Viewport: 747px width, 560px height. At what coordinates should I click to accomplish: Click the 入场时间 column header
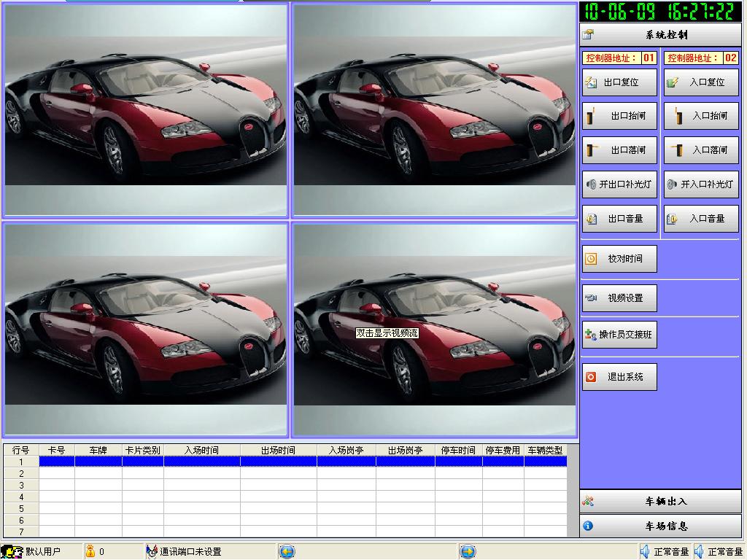click(202, 450)
